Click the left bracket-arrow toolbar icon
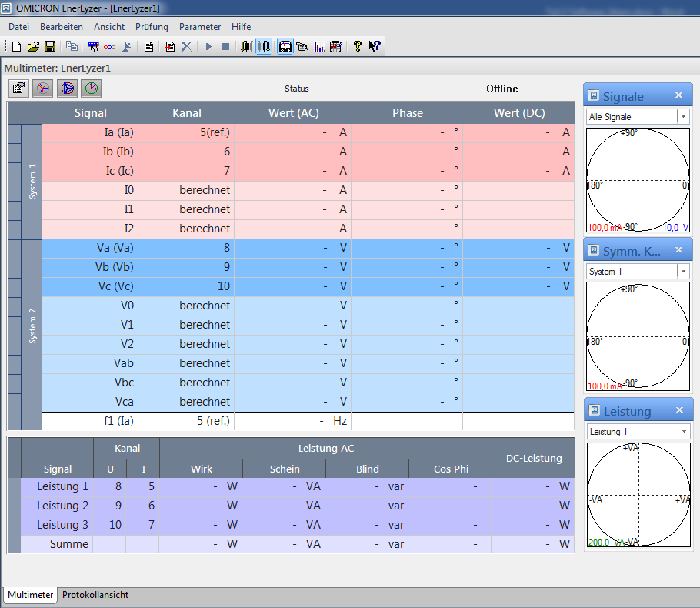This screenshot has height=608, width=700. coord(246,46)
